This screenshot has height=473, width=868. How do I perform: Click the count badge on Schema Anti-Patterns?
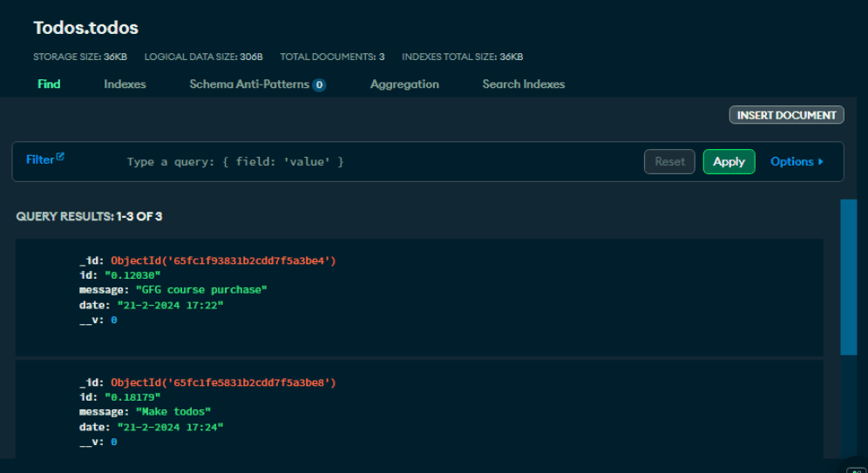point(319,85)
